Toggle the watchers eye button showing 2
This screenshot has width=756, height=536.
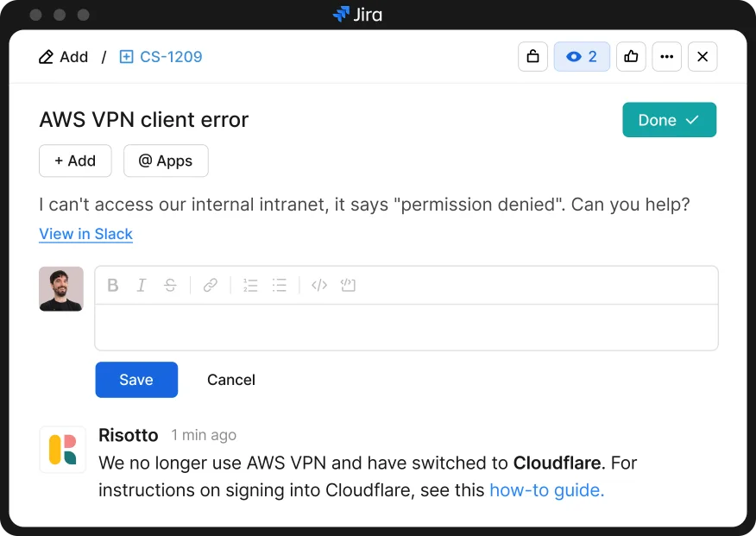click(582, 57)
